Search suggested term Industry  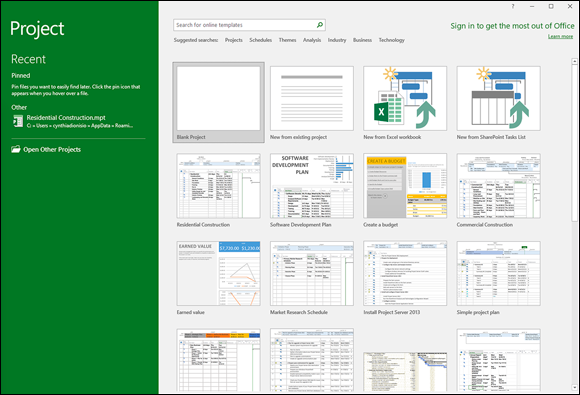(337, 40)
